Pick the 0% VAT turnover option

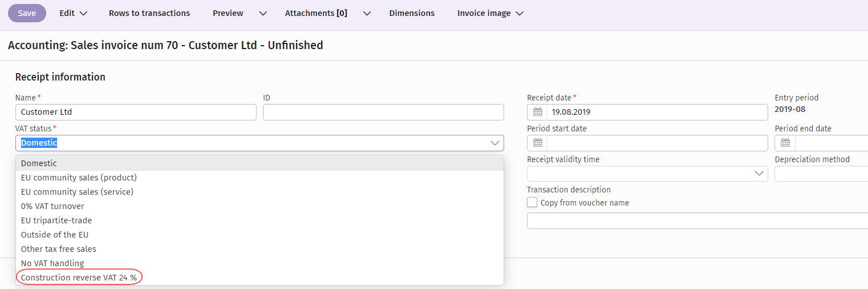coord(52,206)
